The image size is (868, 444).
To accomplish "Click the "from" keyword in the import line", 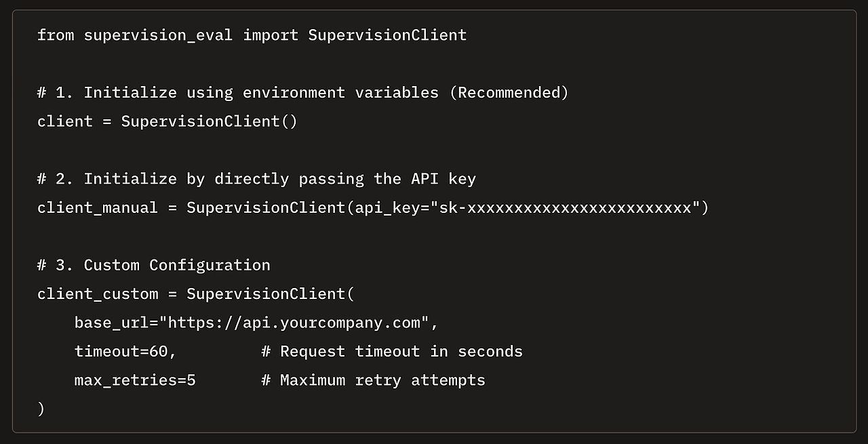I will point(56,35).
